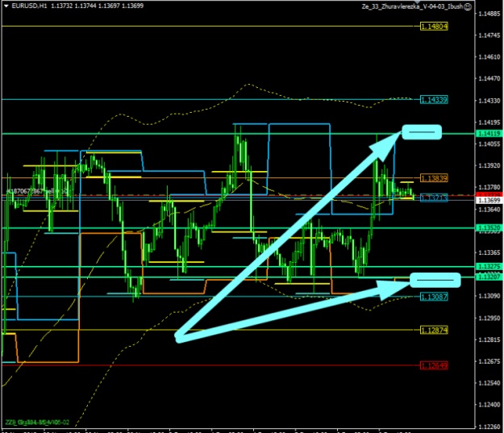This screenshot has width=504, height=433.
Task: Select the cyan 1.13087 level label
Action: point(435,297)
